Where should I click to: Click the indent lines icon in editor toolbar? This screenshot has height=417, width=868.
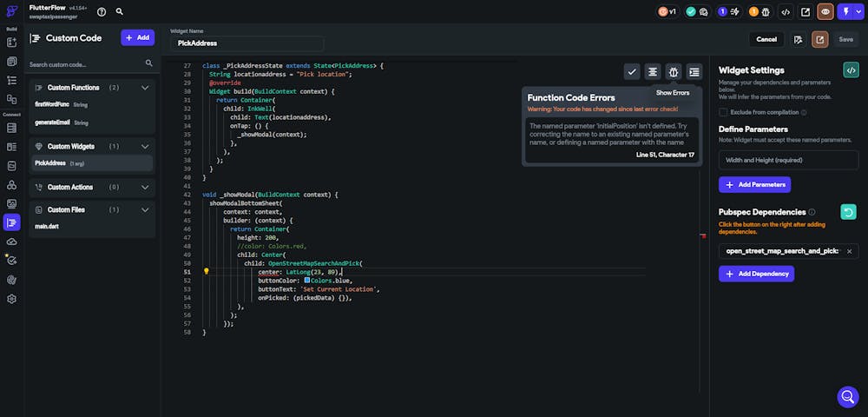[694, 72]
